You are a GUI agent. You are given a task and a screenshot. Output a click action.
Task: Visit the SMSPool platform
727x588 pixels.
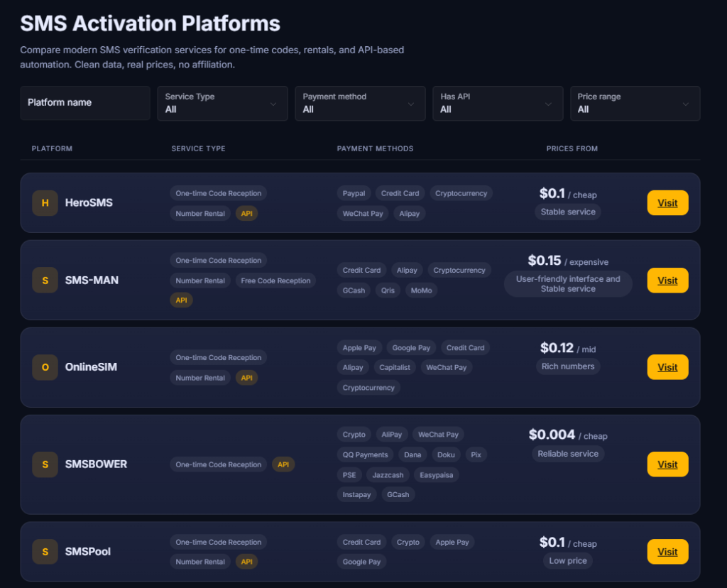[667, 552]
